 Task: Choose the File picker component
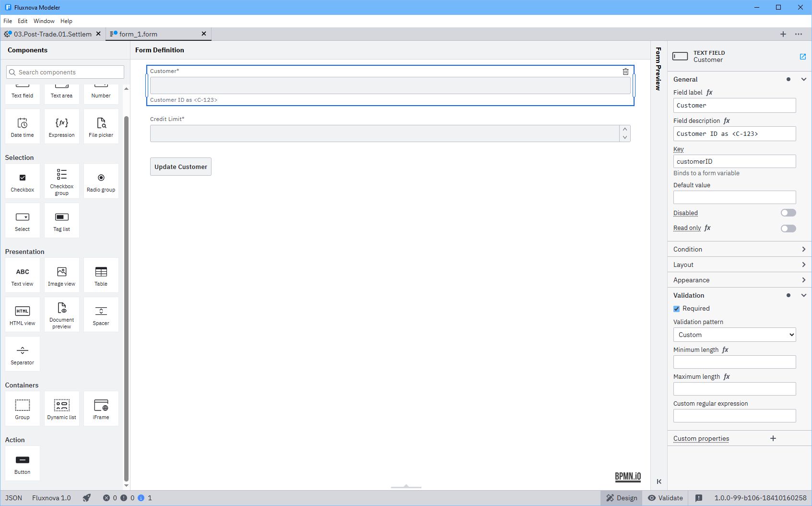tap(101, 126)
